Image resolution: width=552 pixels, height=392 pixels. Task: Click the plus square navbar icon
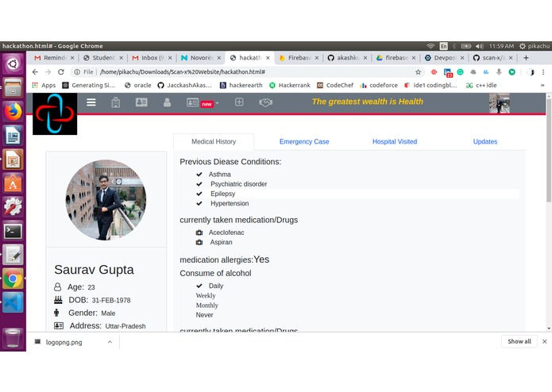click(x=239, y=102)
